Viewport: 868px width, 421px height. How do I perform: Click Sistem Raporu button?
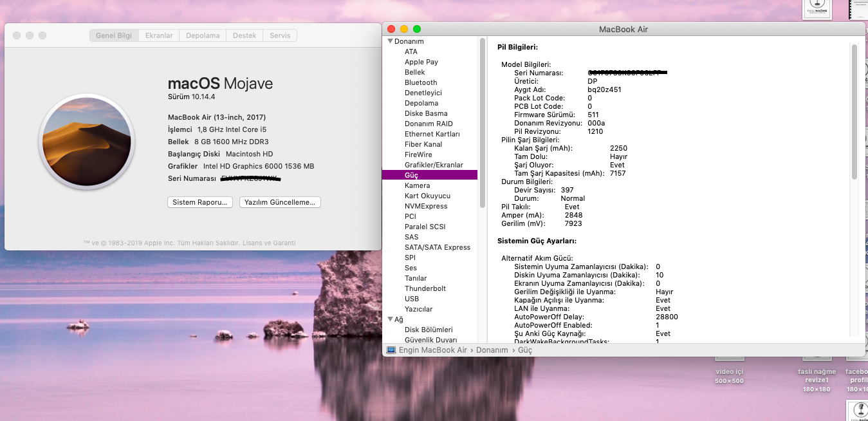pyautogui.click(x=200, y=202)
